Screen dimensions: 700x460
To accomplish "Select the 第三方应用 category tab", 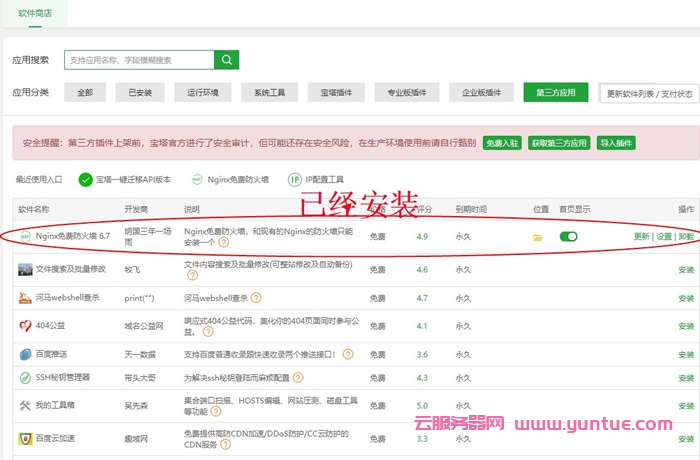I will [555, 93].
